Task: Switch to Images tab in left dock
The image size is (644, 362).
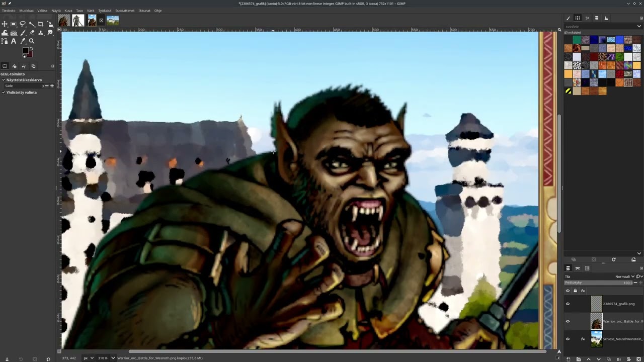Action: tap(33, 66)
